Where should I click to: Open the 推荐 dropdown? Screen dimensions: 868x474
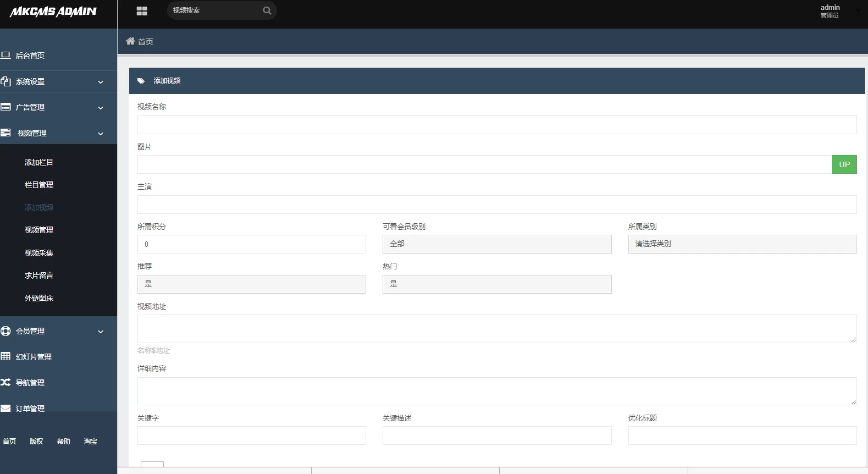coord(251,284)
